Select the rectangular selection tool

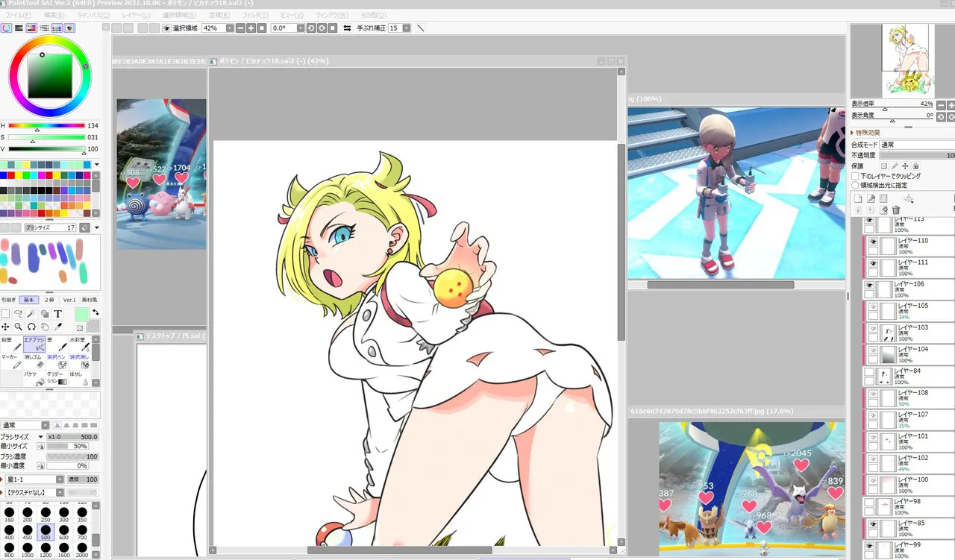coord(5,314)
